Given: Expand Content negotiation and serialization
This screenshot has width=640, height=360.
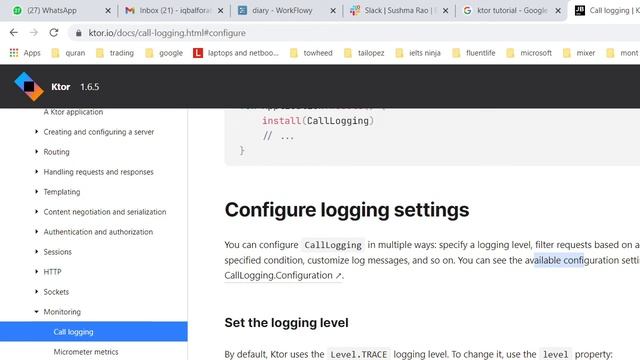Looking at the screenshot, I should point(36,211).
